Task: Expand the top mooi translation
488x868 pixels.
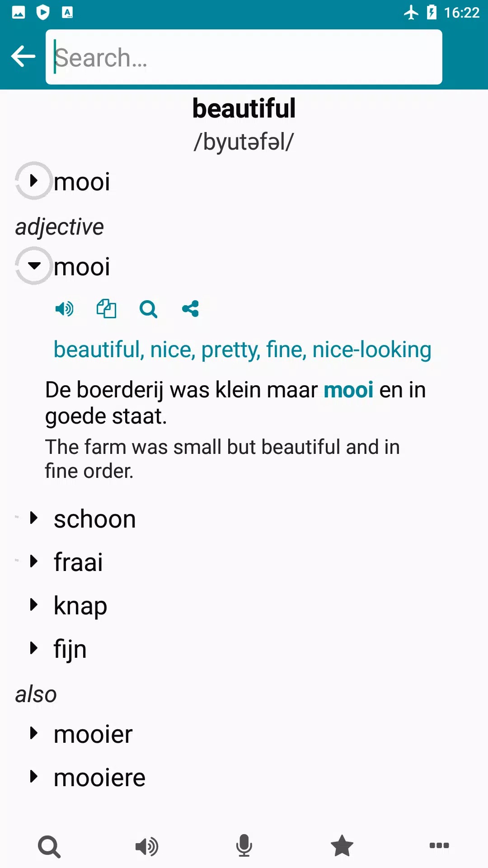Action: [x=34, y=181]
